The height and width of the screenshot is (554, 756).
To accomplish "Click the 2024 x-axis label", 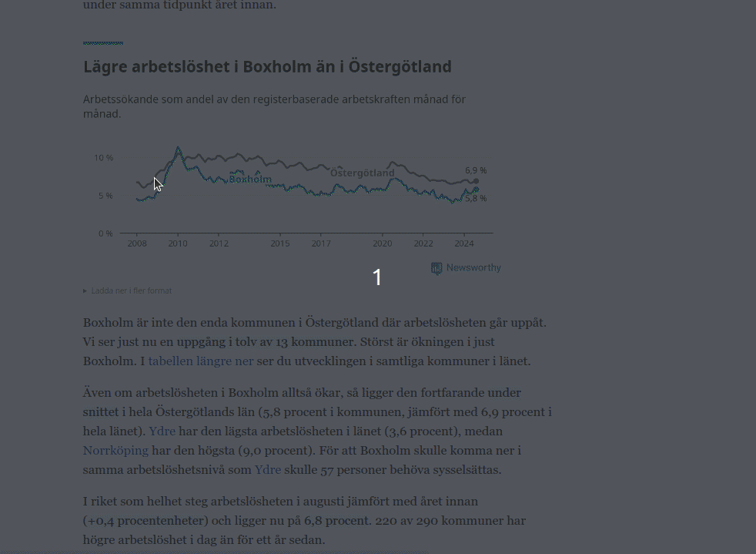I will 464,244.
